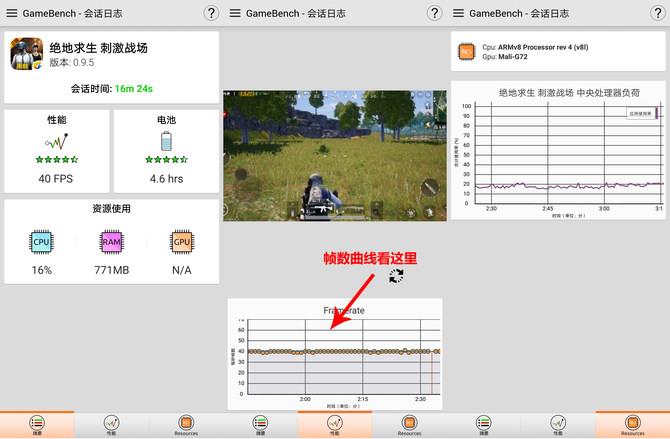The height and width of the screenshot is (439, 670).
Task: Click help question mark in right panel
Action: point(658,13)
